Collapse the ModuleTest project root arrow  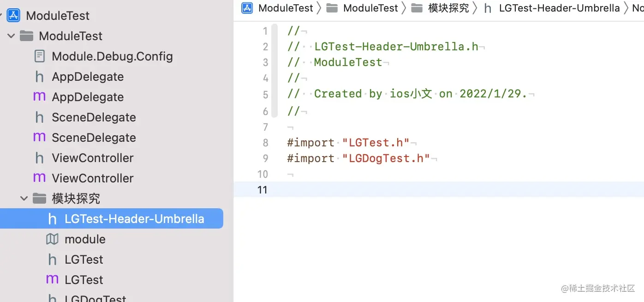point(2,16)
